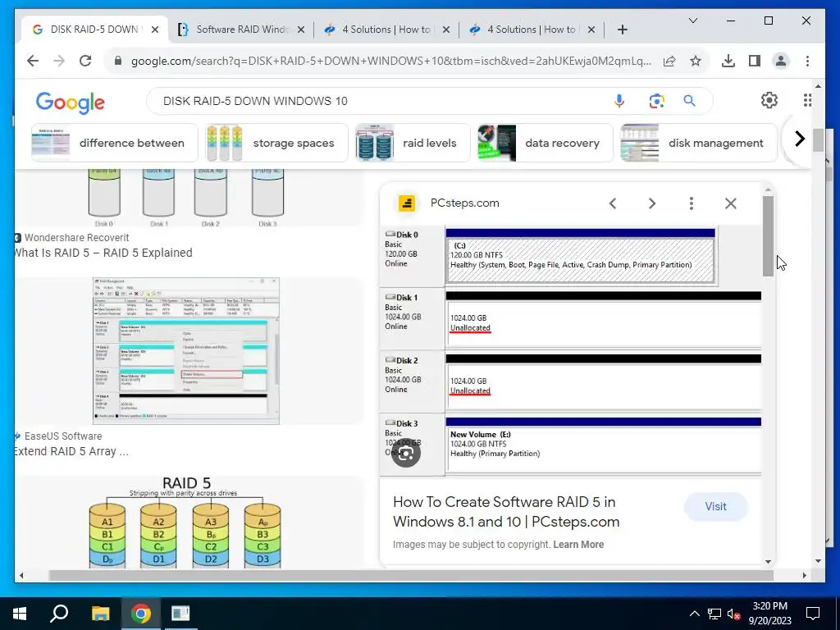This screenshot has height=630, width=840.
Task: Open 'What Is RAID 5 – RAID 5 Explained' result
Action: click(103, 253)
